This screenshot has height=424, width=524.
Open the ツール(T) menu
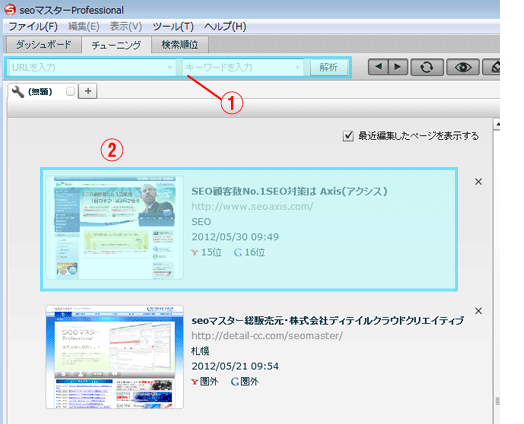pyautogui.click(x=173, y=26)
